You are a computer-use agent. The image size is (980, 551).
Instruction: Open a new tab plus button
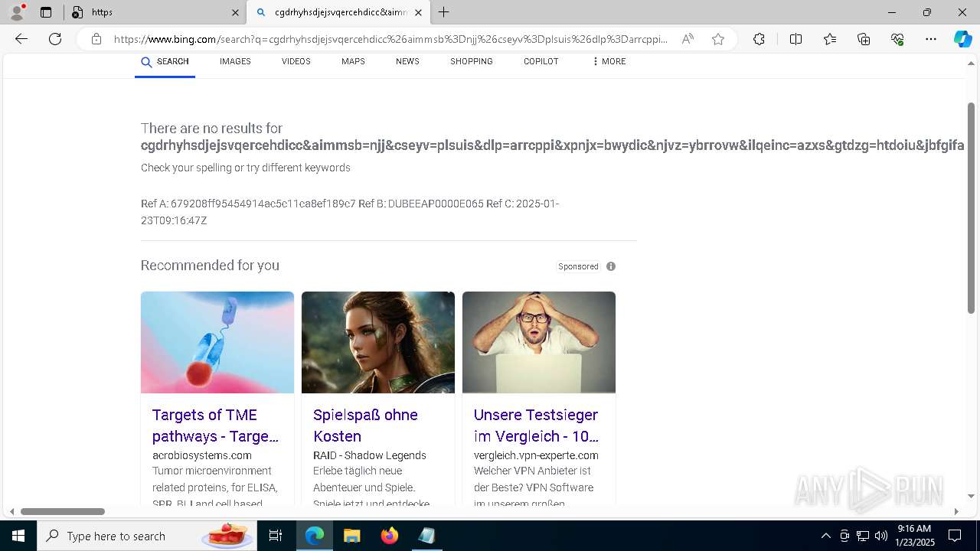point(444,12)
